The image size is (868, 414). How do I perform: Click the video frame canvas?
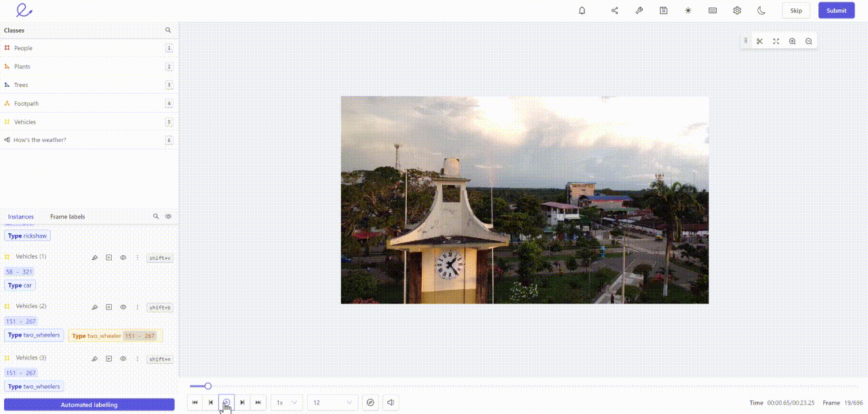click(524, 200)
